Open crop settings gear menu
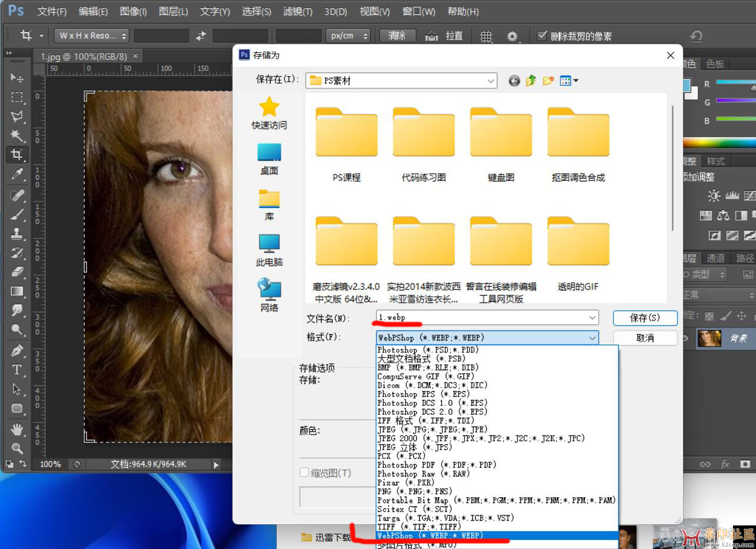This screenshot has height=549, width=756. [x=513, y=37]
